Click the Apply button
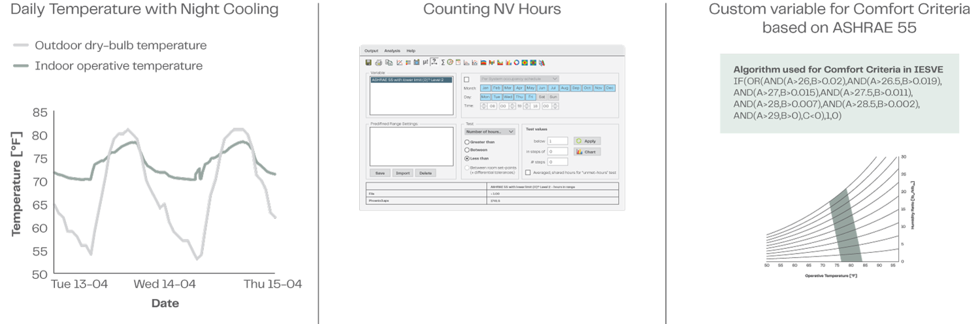 (x=587, y=140)
